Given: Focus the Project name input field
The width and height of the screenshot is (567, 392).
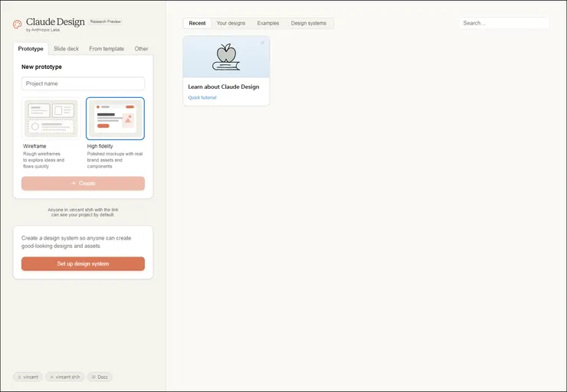Looking at the screenshot, I should click(83, 83).
